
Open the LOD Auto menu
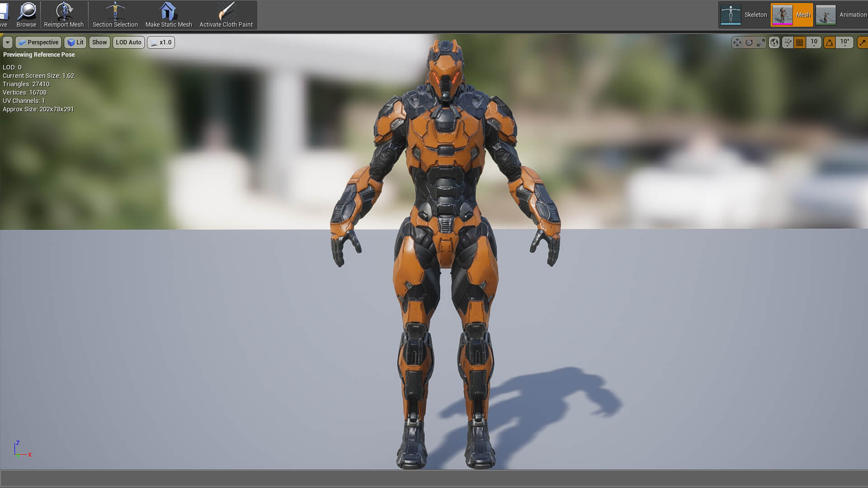coord(128,42)
